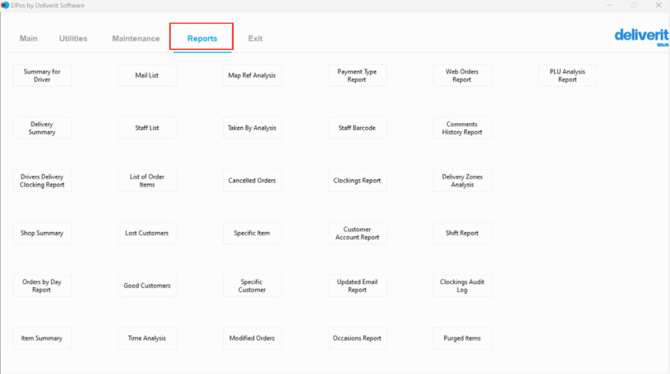Minimize the DPos window

tap(610, 5)
